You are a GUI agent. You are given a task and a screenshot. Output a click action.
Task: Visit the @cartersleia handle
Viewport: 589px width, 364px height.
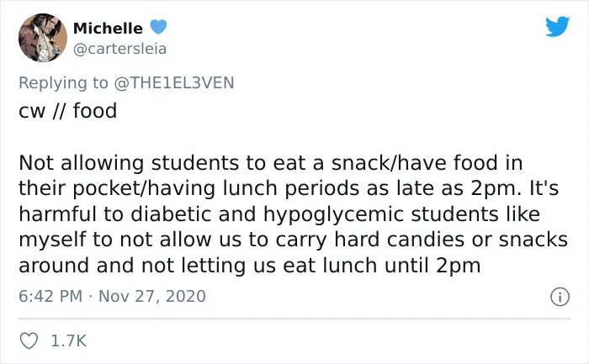pyautogui.click(x=119, y=49)
